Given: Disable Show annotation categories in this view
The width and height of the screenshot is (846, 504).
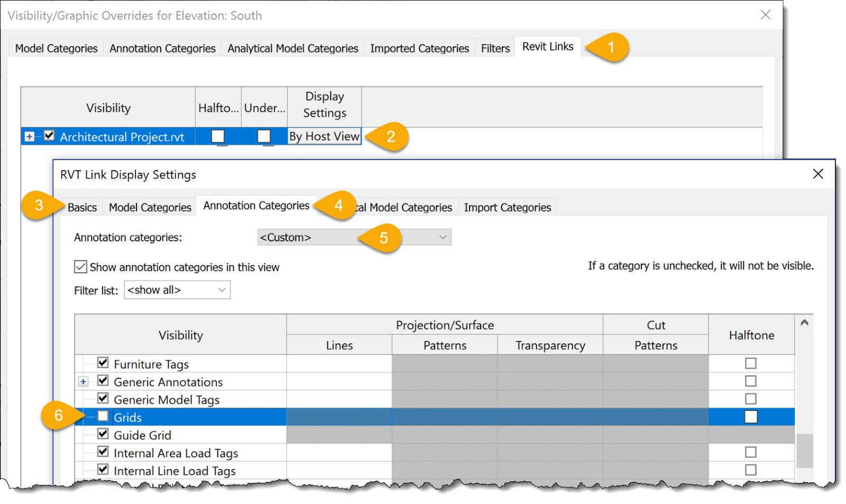Looking at the screenshot, I should click(80, 267).
